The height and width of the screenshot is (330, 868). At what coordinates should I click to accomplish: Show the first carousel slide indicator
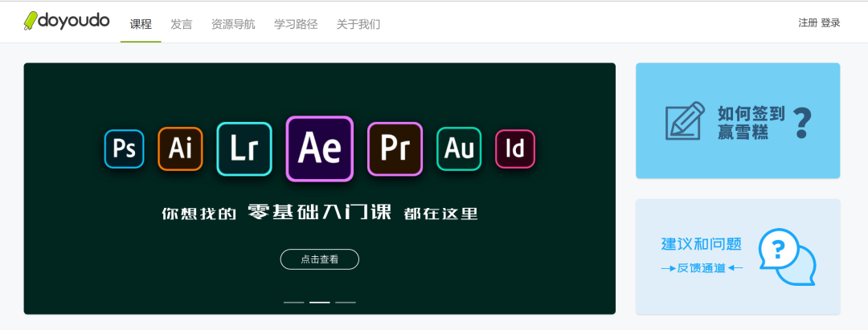coord(293,303)
